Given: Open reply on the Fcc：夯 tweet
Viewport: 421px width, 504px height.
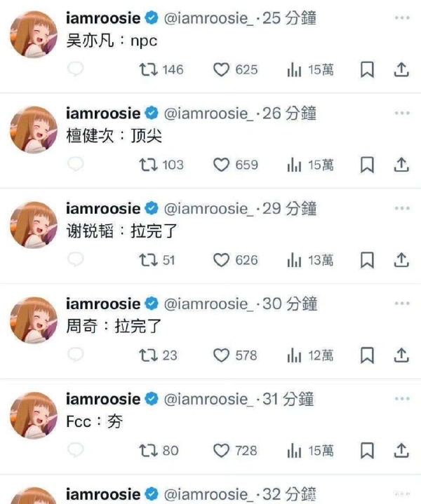Looking at the screenshot, I should point(76,450).
